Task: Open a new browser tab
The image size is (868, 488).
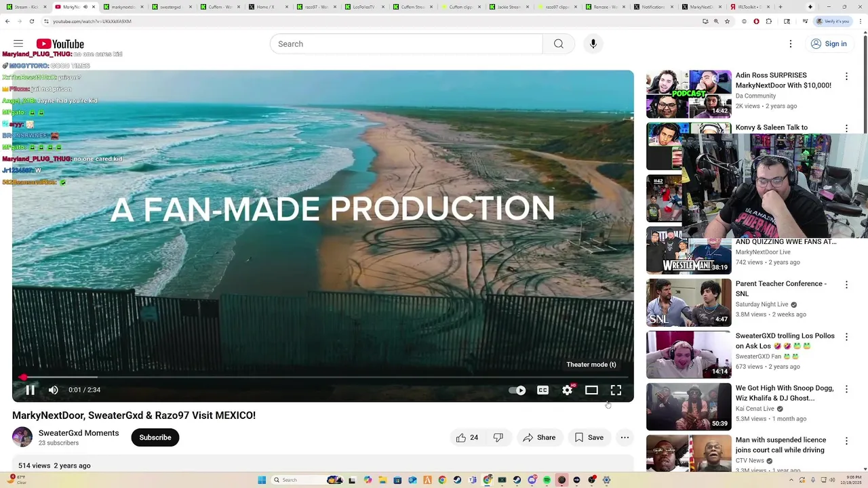Action: coord(781,7)
